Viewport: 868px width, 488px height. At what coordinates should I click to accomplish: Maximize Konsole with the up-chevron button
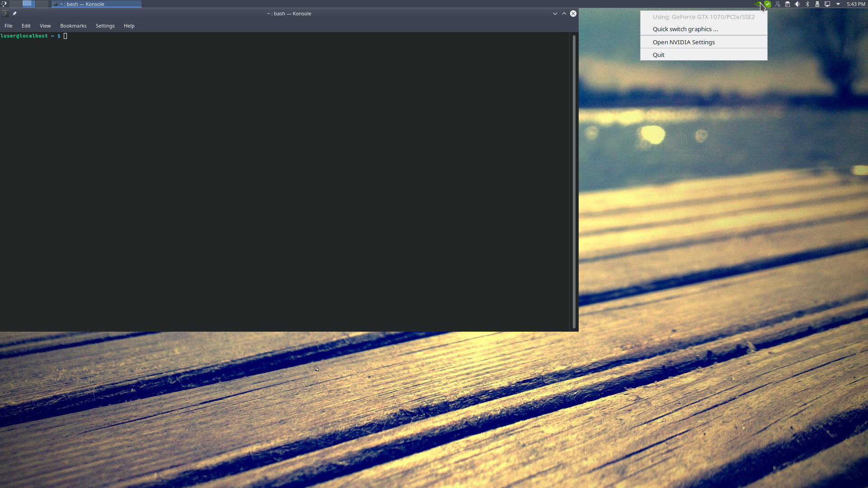tap(564, 14)
